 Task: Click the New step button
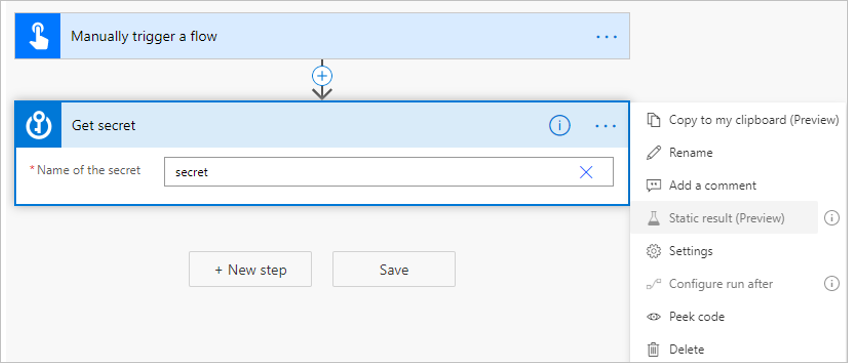pos(250,269)
